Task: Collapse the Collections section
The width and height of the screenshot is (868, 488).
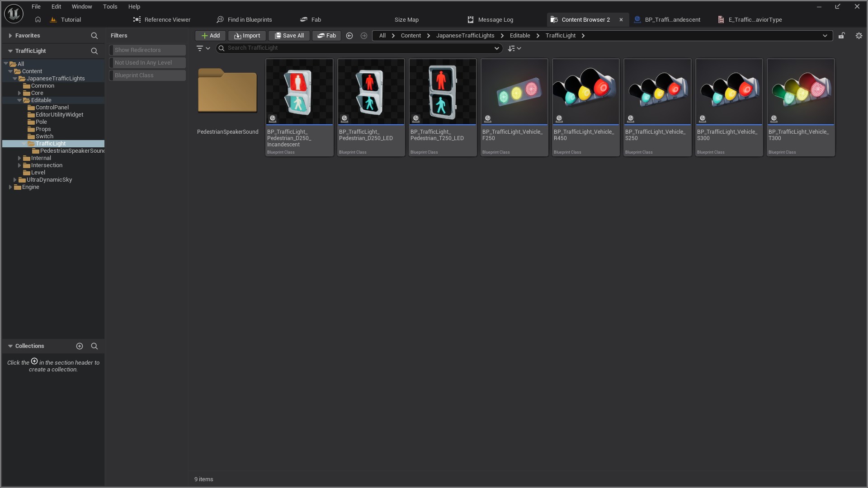Action: tap(10, 346)
